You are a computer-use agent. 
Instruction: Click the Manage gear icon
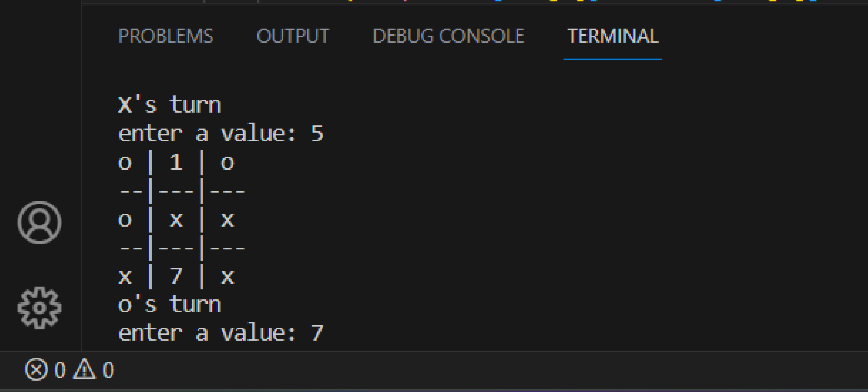click(x=39, y=308)
